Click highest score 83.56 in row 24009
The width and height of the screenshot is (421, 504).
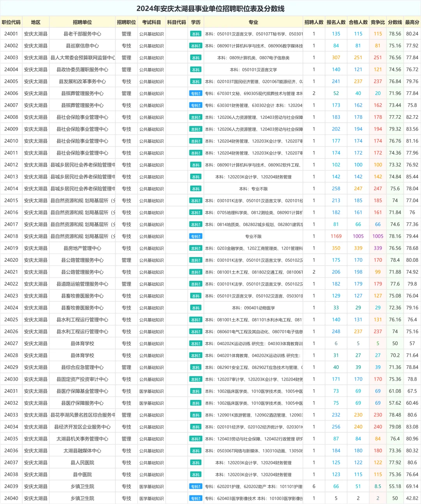pos(412,129)
